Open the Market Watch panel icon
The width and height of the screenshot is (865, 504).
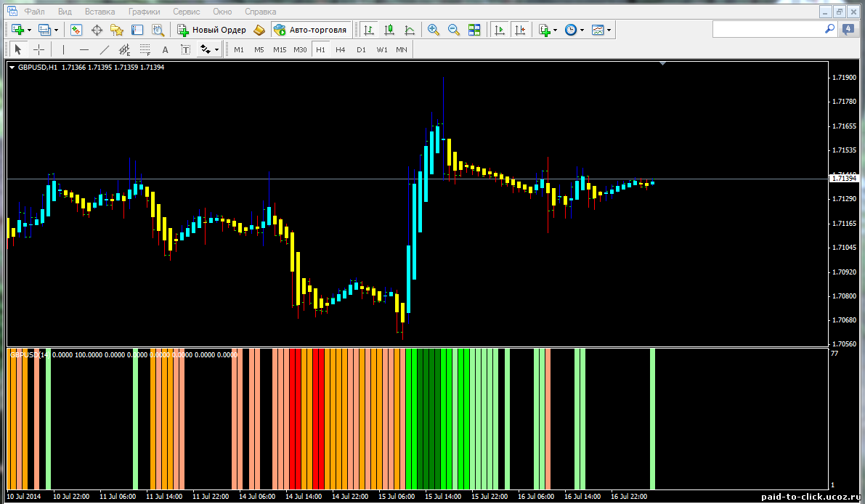point(76,30)
